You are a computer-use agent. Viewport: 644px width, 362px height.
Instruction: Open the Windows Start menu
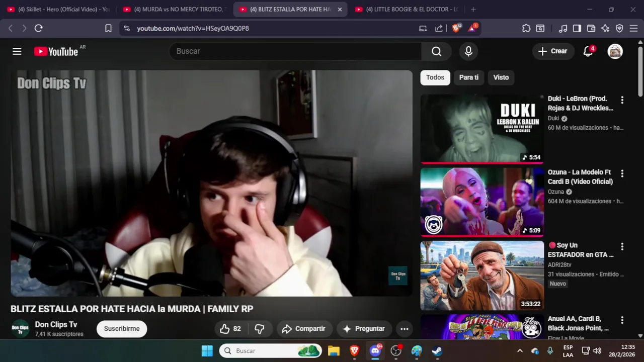click(207, 351)
